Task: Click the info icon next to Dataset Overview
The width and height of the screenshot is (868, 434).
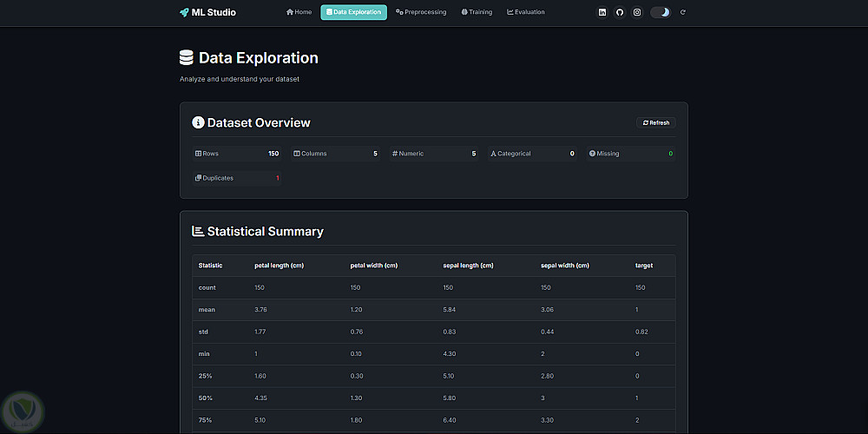Action: tap(198, 123)
